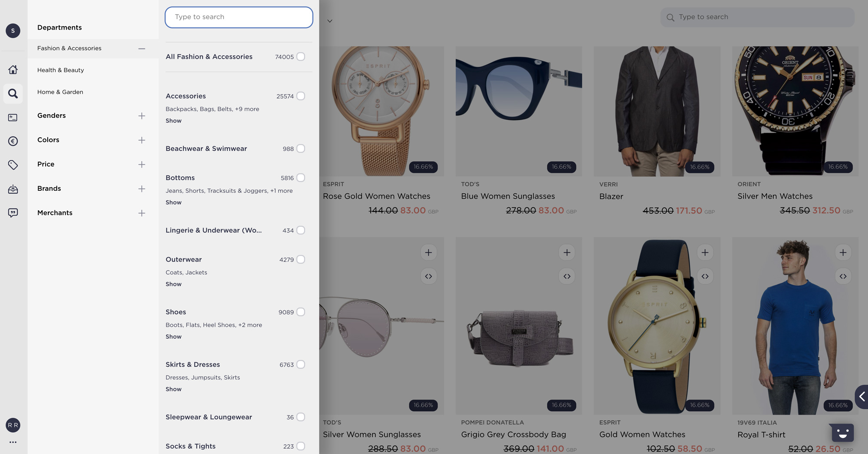The image size is (868, 454).
Task: Focus the category search field
Action: coord(239,17)
